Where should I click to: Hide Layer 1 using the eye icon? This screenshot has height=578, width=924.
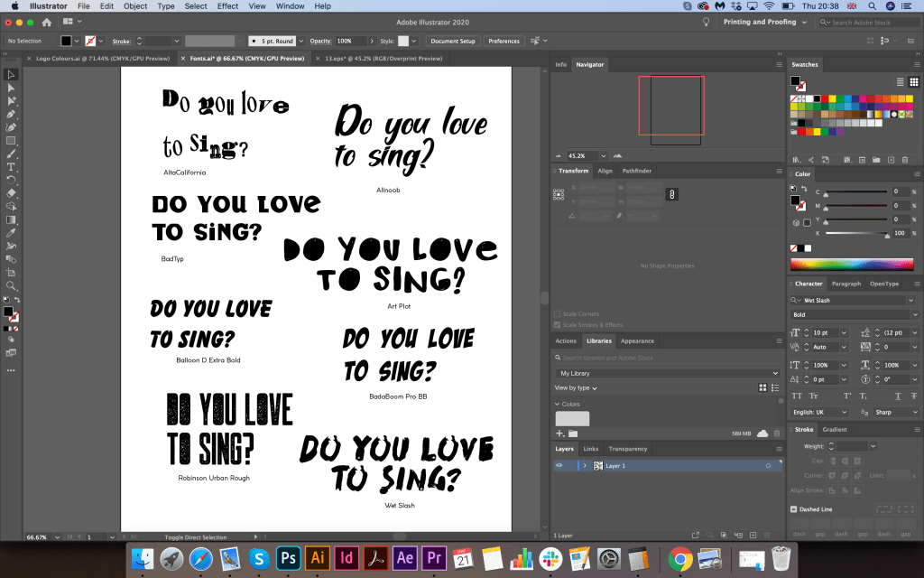[x=559, y=466]
